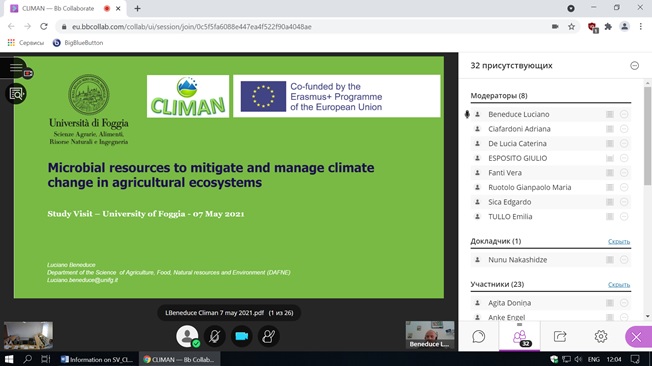Open Chrome profile avatar
Image resolution: width=652 pixels, height=366 pixels.
[x=624, y=27]
